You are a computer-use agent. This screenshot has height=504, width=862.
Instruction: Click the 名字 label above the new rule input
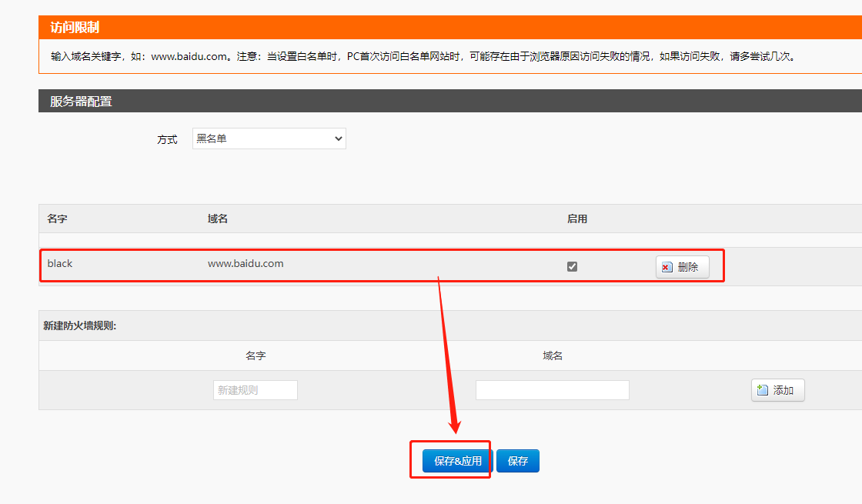(256, 355)
